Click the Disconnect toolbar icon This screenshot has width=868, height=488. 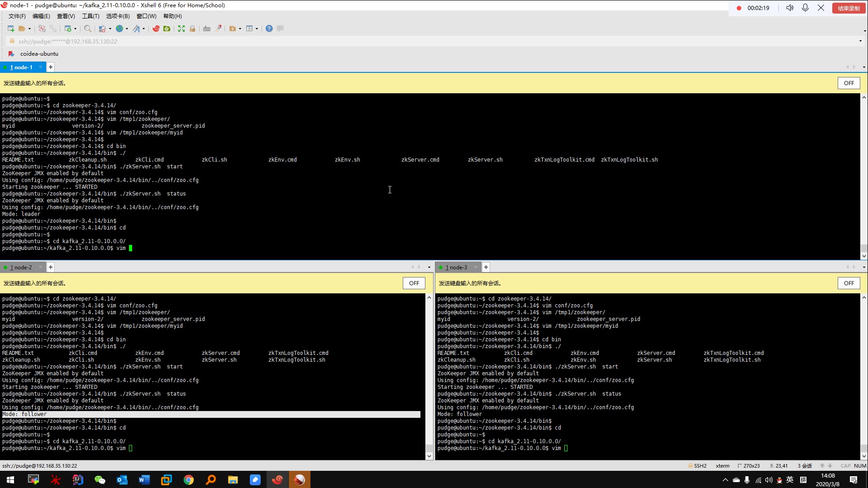(42, 29)
